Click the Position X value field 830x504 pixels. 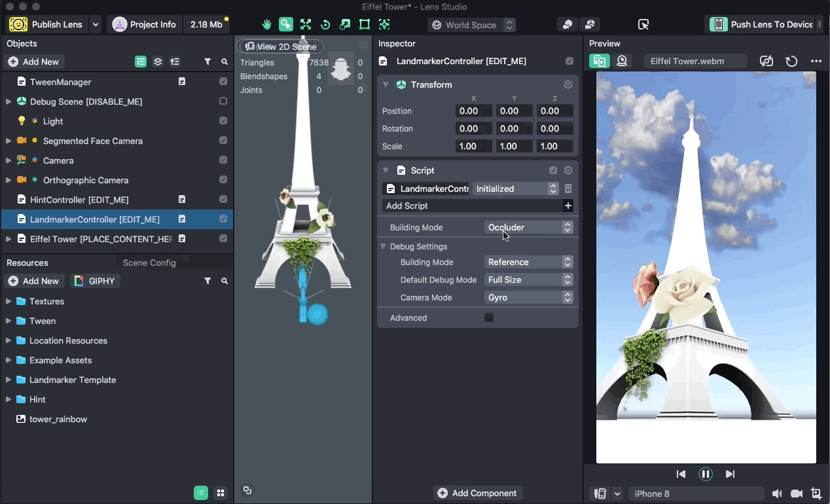click(x=473, y=111)
